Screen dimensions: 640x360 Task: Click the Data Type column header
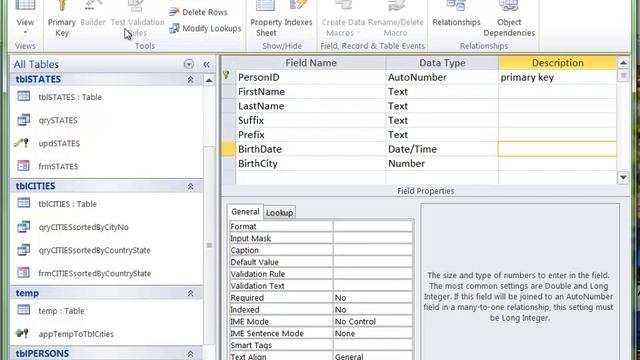pos(442,63)
